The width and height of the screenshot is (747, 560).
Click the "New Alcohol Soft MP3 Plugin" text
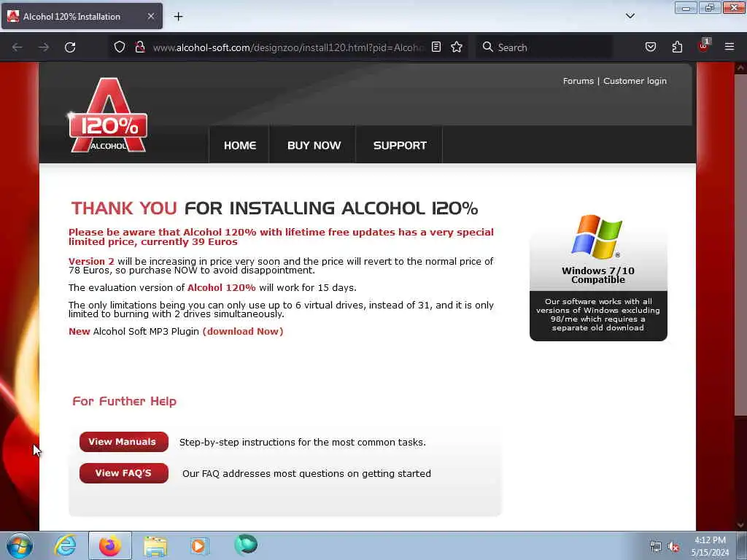(134, 332)
